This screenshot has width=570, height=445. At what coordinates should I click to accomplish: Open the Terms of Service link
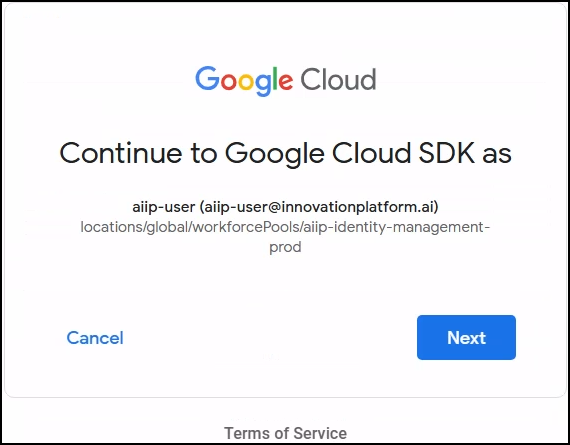coord(285,433)
